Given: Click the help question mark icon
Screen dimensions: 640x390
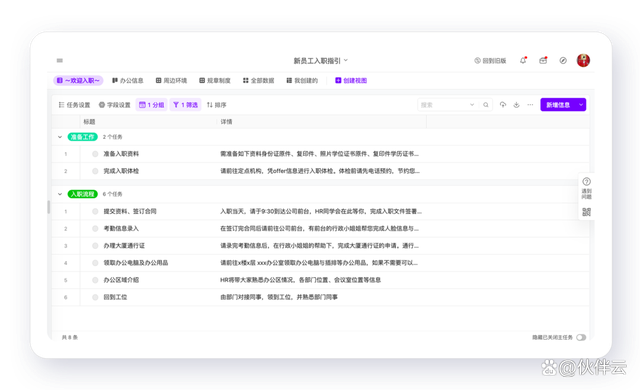Looking at the screenshot, I should pos(586,182).
